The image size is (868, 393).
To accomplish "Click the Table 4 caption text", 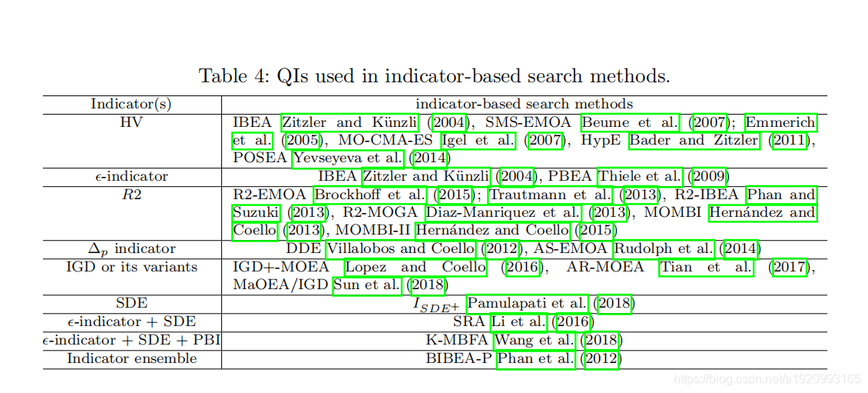I will point(434,76).
